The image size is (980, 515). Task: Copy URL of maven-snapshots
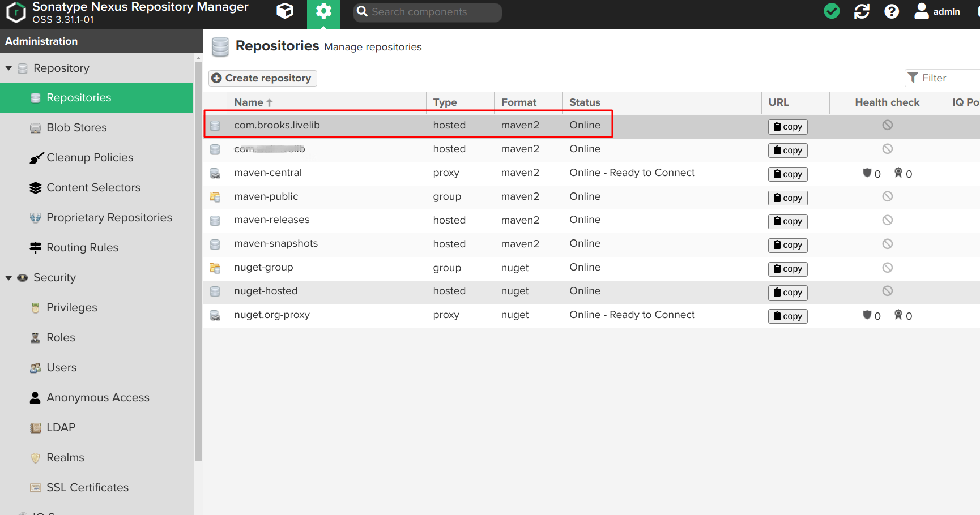[787, 245]
